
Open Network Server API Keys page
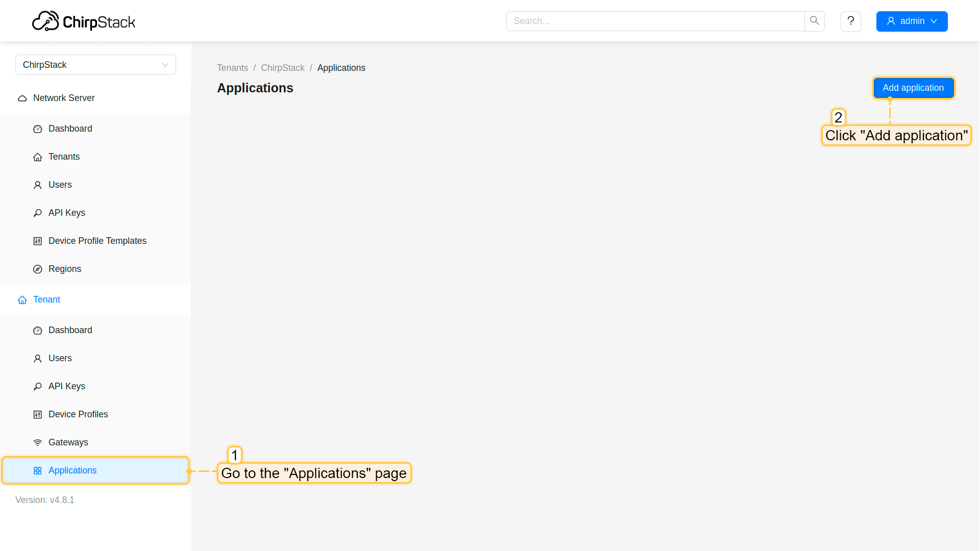point(66,213)
